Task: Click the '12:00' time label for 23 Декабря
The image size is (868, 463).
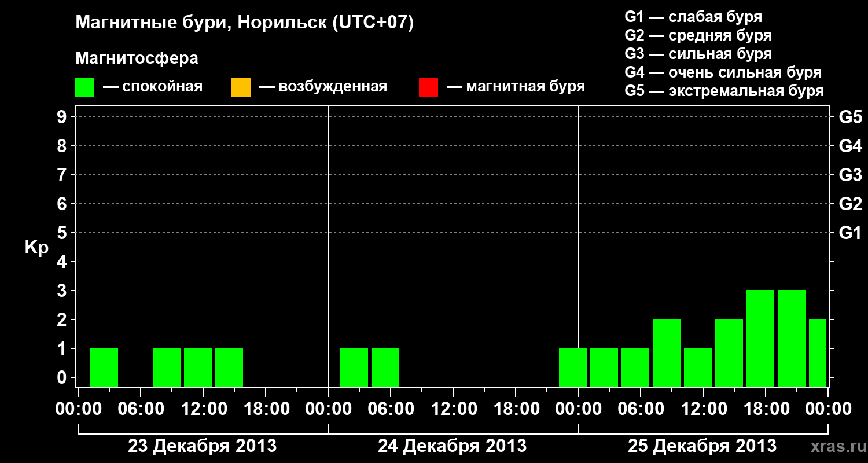Action: (x=203, y=409)
